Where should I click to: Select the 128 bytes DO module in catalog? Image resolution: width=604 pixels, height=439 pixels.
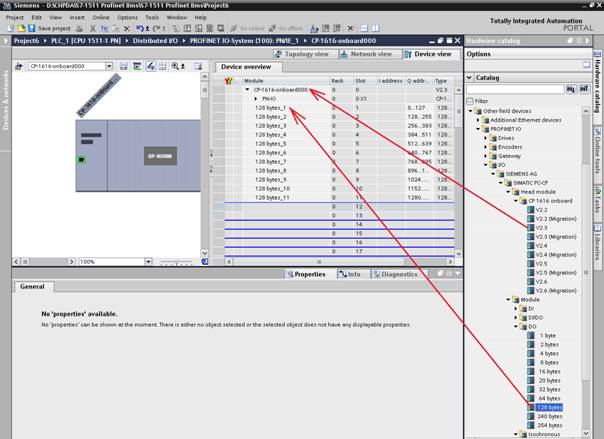(548, 407)
